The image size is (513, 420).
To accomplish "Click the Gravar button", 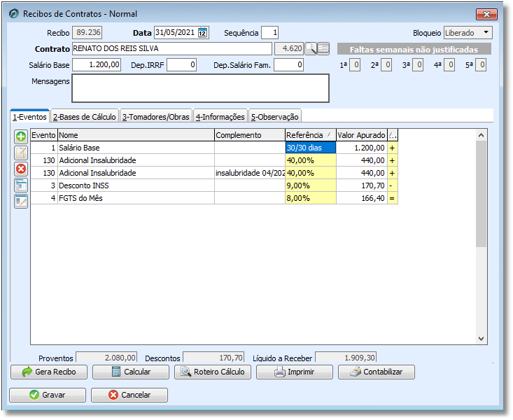I will click(x=48, y=395).
